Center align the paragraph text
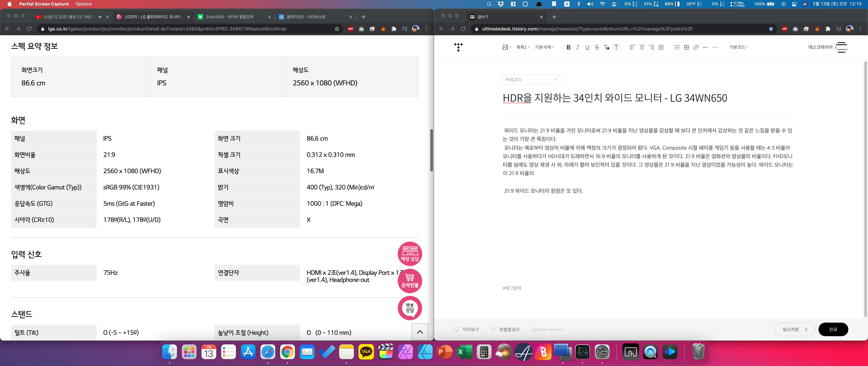Image resolution: width=868 pixels, height=366 pixels. click(x=642, y=47)
